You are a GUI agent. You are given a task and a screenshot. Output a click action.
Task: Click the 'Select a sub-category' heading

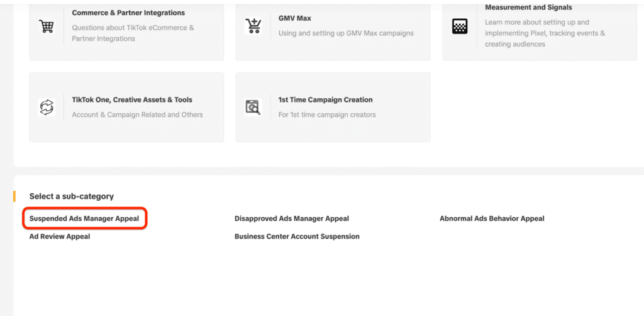tap(72, 196)
